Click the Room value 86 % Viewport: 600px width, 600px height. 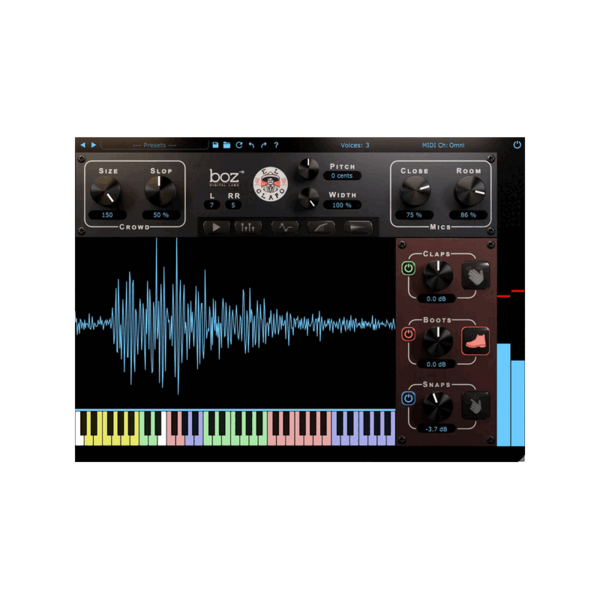tap(468, 215)
